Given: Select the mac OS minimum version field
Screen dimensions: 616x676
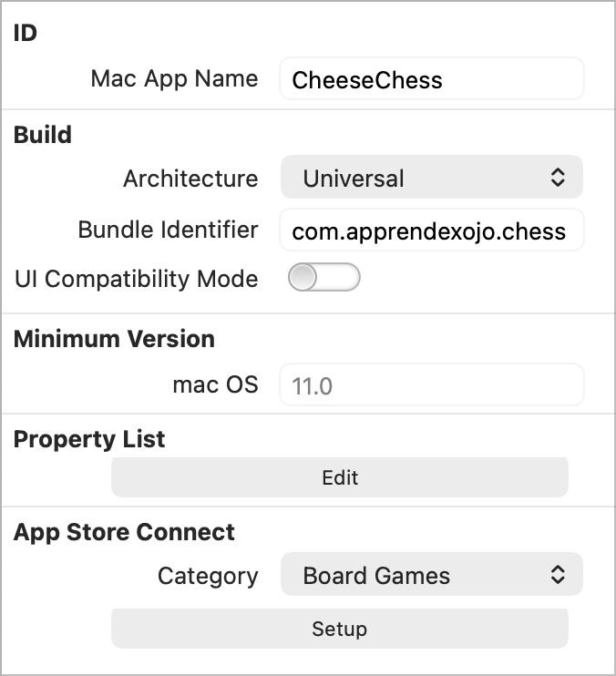Looking at the screenshot, I should [x=431, y=386].
